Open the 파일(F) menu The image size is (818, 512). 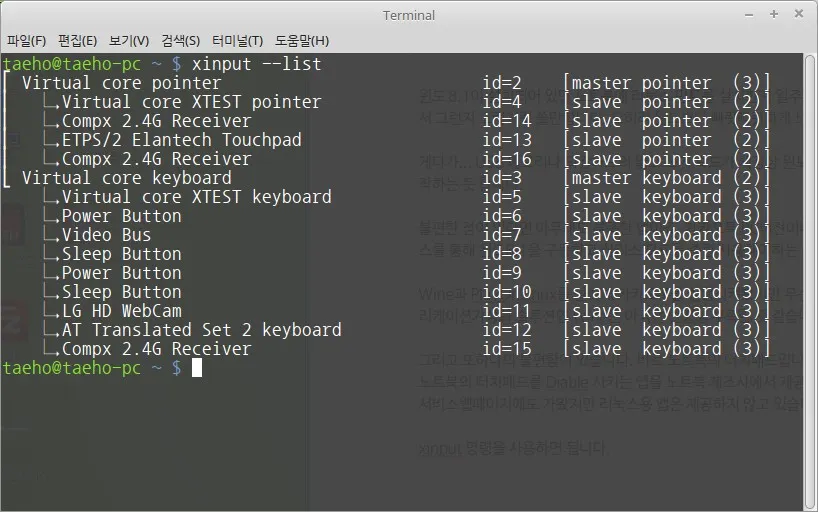27,41
